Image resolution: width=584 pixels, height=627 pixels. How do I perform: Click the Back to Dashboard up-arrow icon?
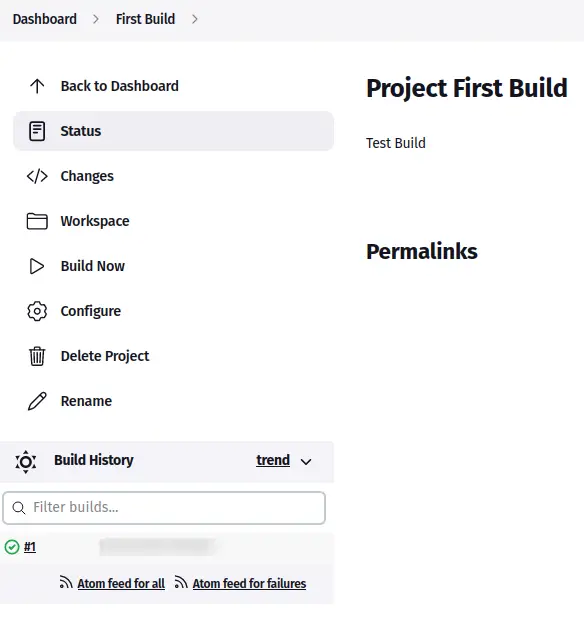[x=37, y=86]
